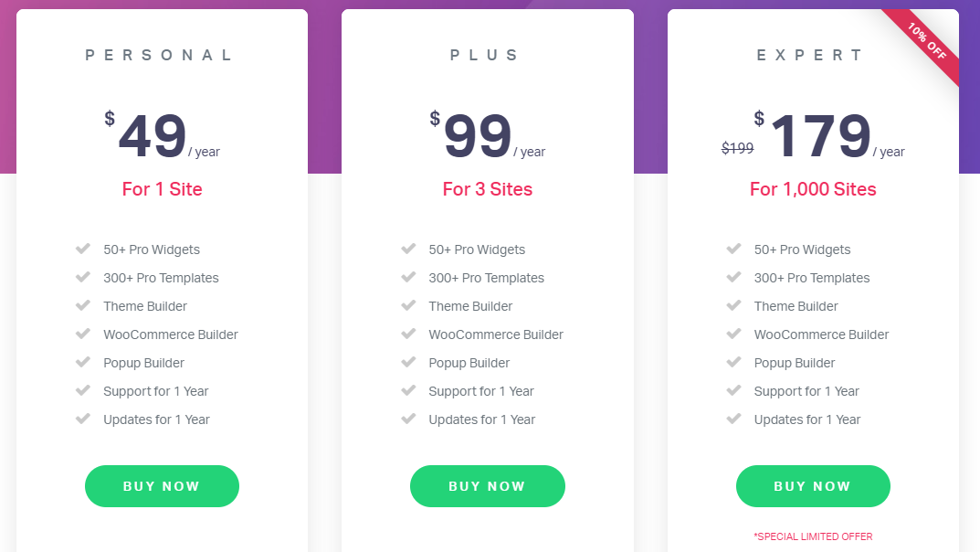Click checkmark beside Plus WooCommerce Builder
Viewport: 980px width, 552px height.
click(x=408, y=334)
